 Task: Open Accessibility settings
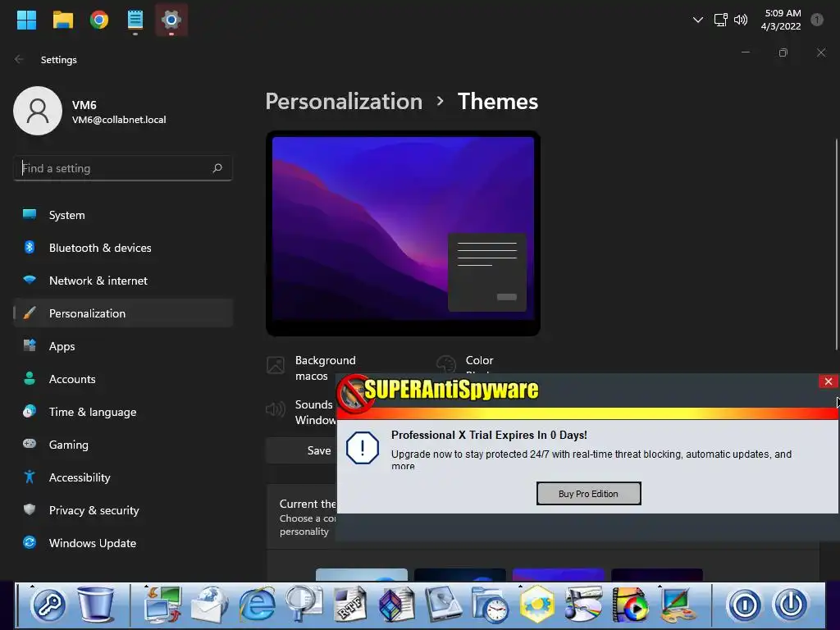123,477
